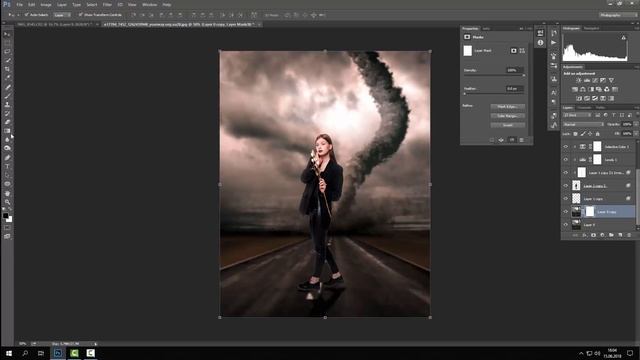The image size is (640, 360).
Task: Add a Curves adjustment
Action: 595,80
